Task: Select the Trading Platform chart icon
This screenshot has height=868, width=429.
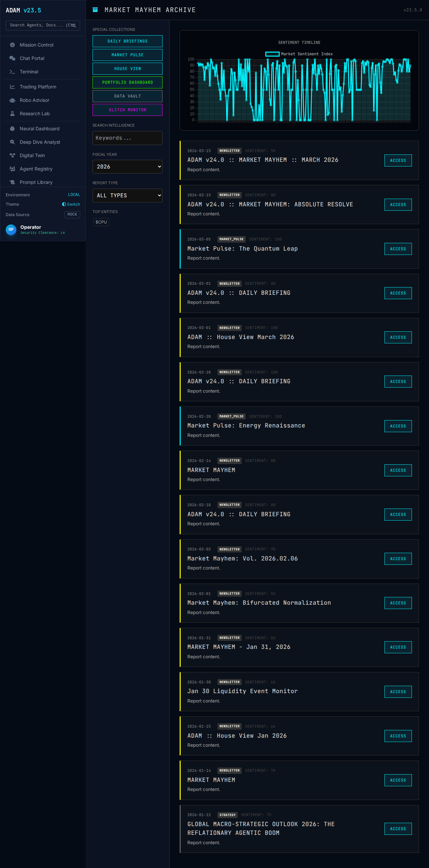Action: click(12, 87)
